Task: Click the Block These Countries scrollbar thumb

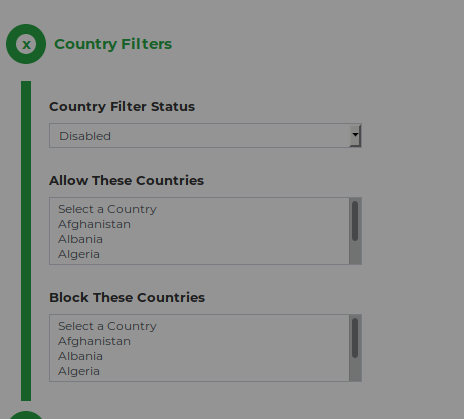Action: coord(355,338)
